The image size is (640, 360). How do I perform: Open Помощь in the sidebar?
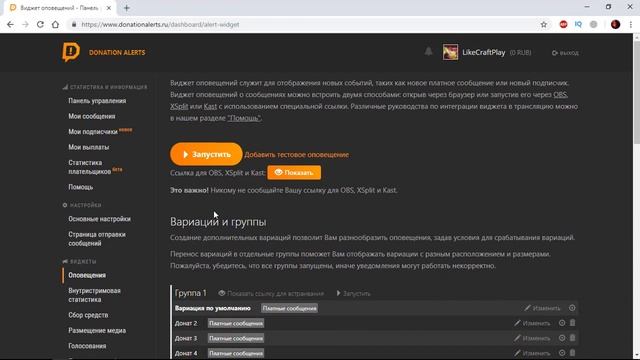tap(81, 187)
